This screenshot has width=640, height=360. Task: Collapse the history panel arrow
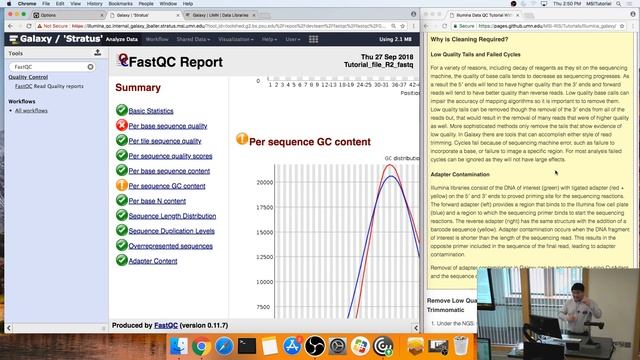[x=416, y=328]
